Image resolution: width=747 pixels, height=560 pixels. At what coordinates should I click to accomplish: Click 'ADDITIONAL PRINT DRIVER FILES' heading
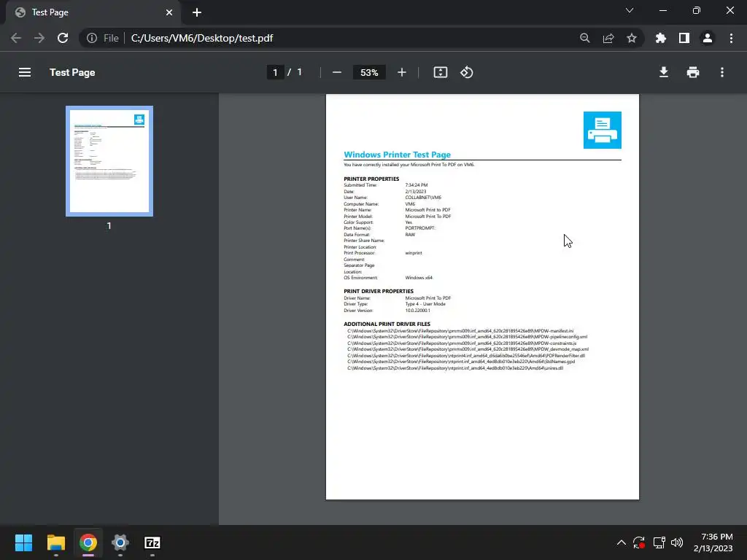tap(387, 324)
